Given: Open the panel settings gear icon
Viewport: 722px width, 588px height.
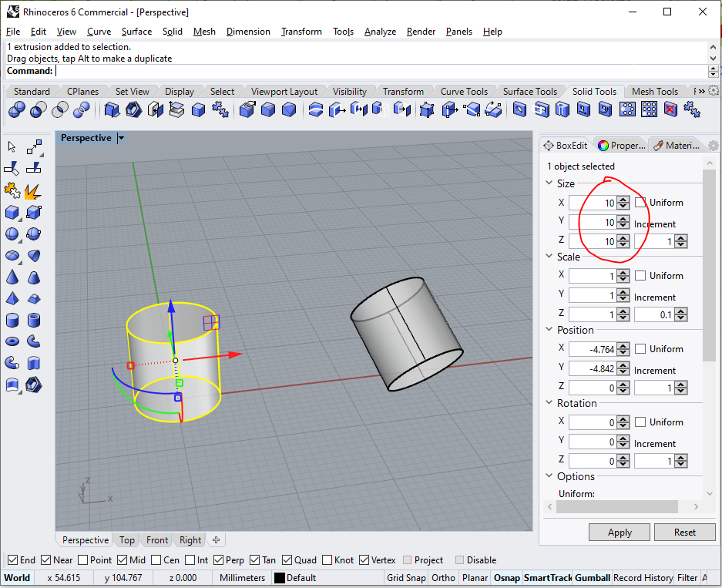Looking at the screenshot, I should 713,146.
